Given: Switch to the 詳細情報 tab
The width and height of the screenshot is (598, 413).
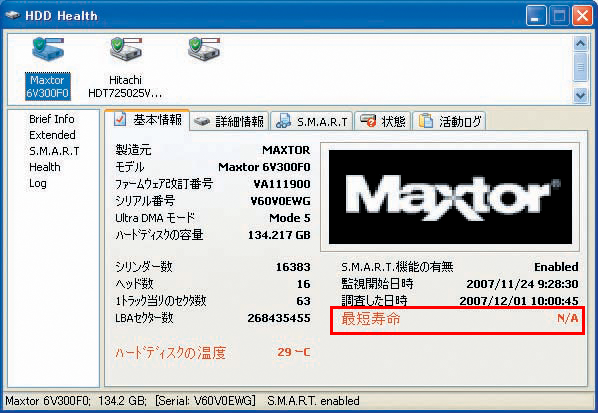Looking at the screenshot, I should [229, 121].
